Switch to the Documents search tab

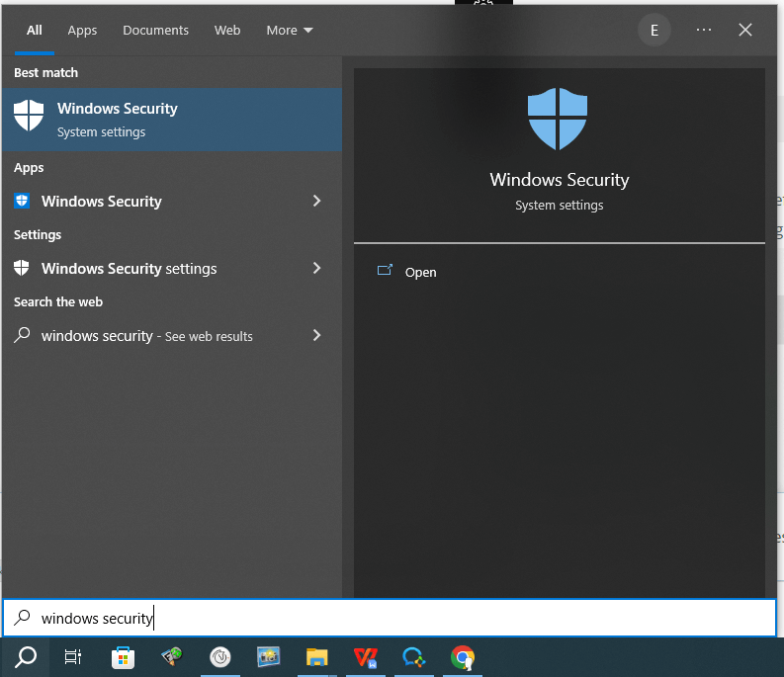[x=155, y=31]
